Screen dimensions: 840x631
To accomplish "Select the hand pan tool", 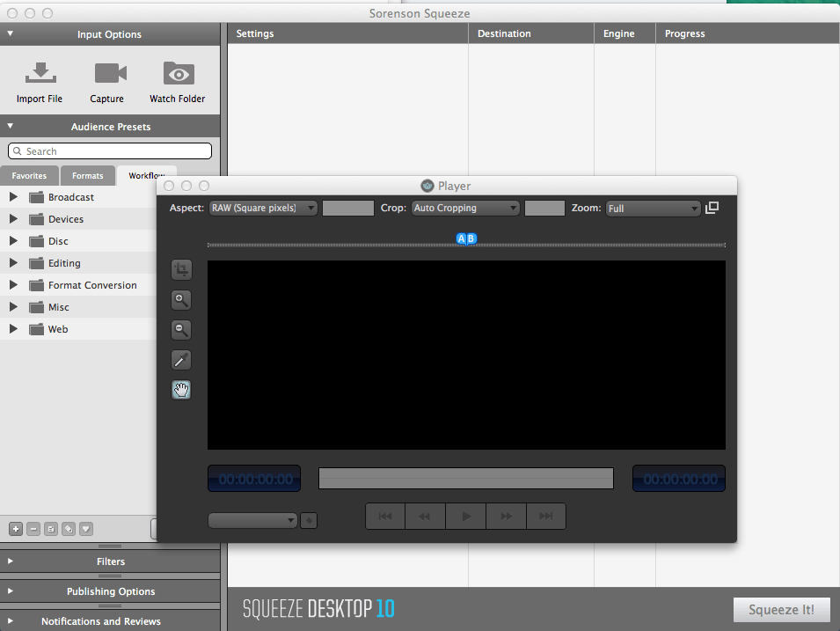I will 181,390.
